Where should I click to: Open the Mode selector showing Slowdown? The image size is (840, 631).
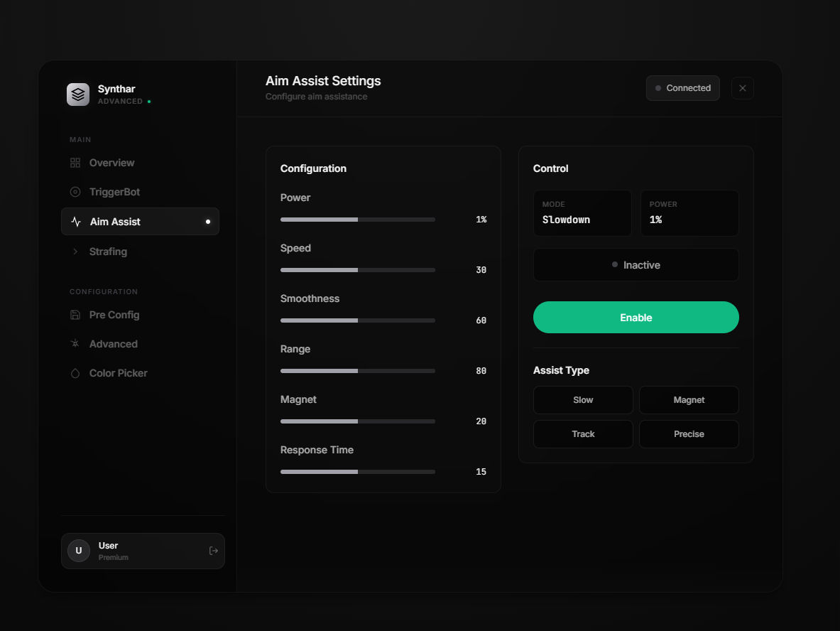point(582,212)
